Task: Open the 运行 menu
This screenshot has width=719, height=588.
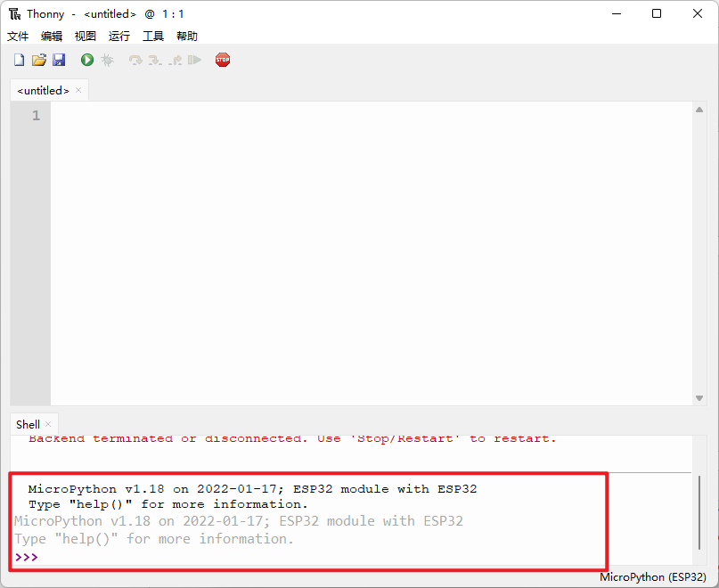Action: [119, 36]
